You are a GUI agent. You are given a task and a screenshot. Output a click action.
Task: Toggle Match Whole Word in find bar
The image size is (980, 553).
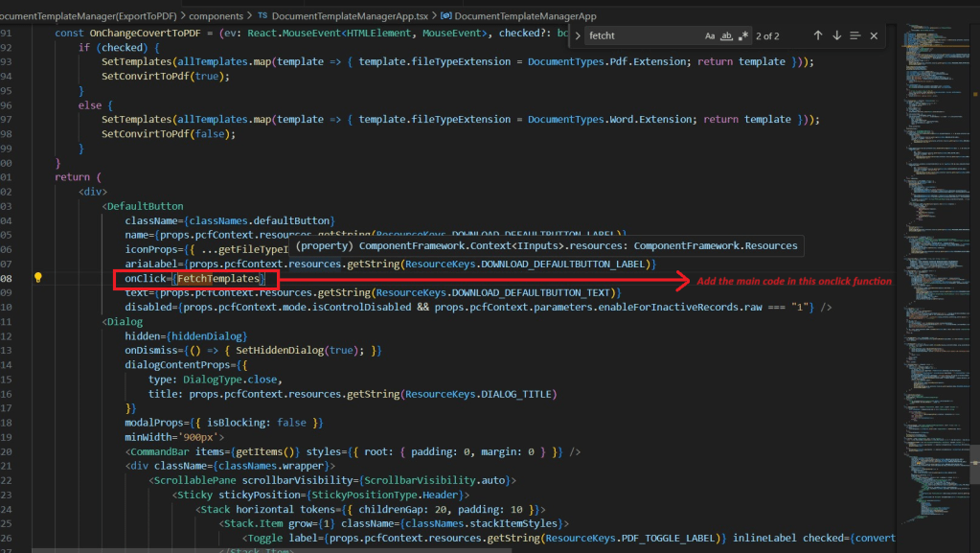coord(726,35)
